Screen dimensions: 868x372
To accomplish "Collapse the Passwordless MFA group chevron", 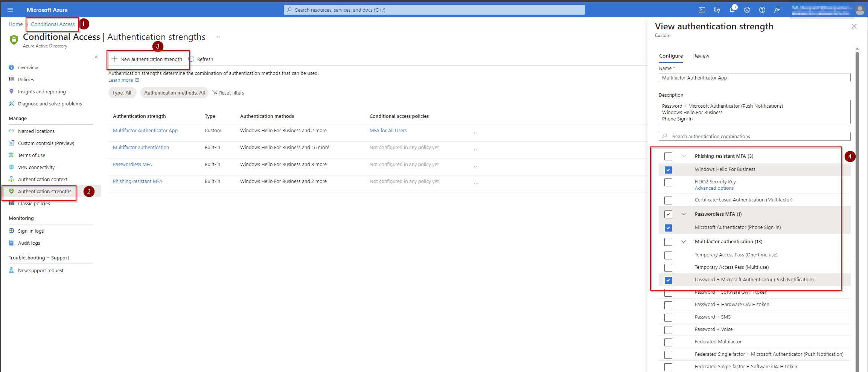I will 684,214.
